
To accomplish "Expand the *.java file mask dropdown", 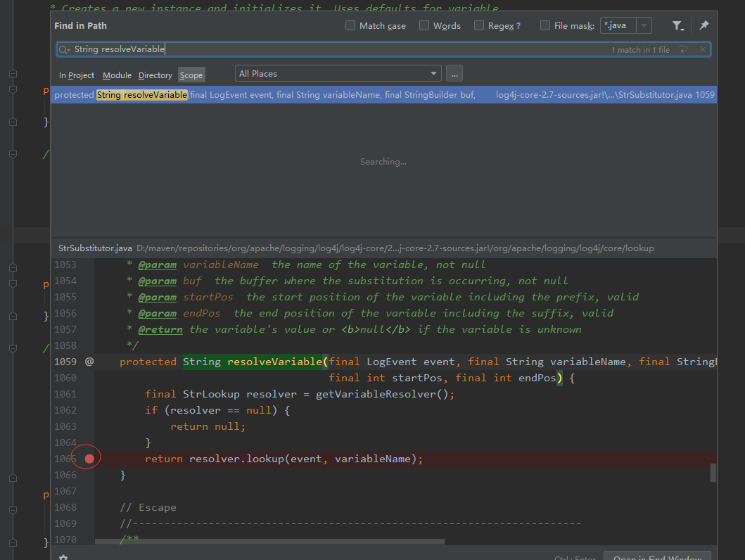I will 644,25.
